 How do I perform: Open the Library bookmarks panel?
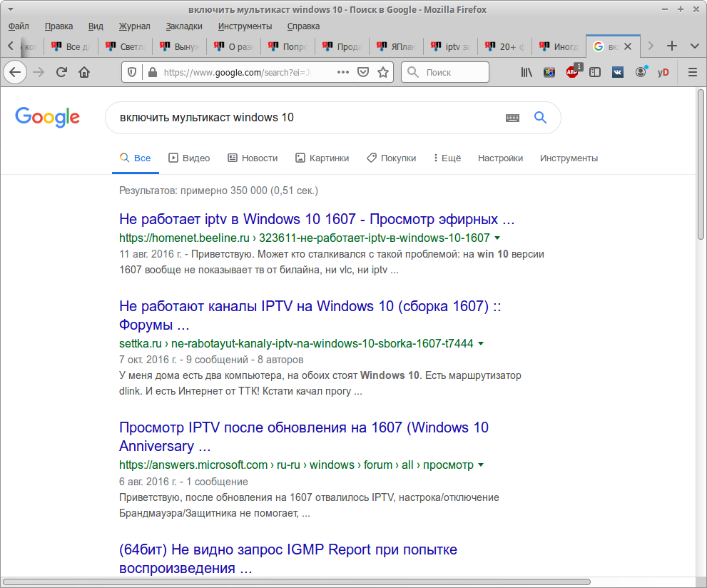[527, 72]
